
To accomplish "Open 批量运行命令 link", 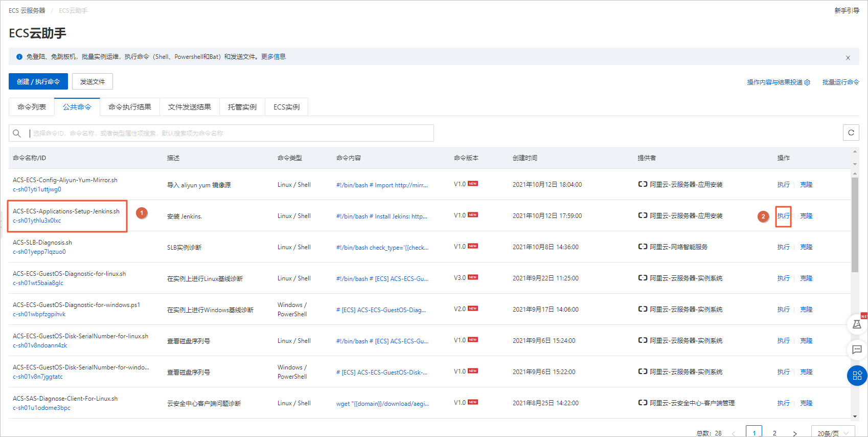I will tap(841, 82).
